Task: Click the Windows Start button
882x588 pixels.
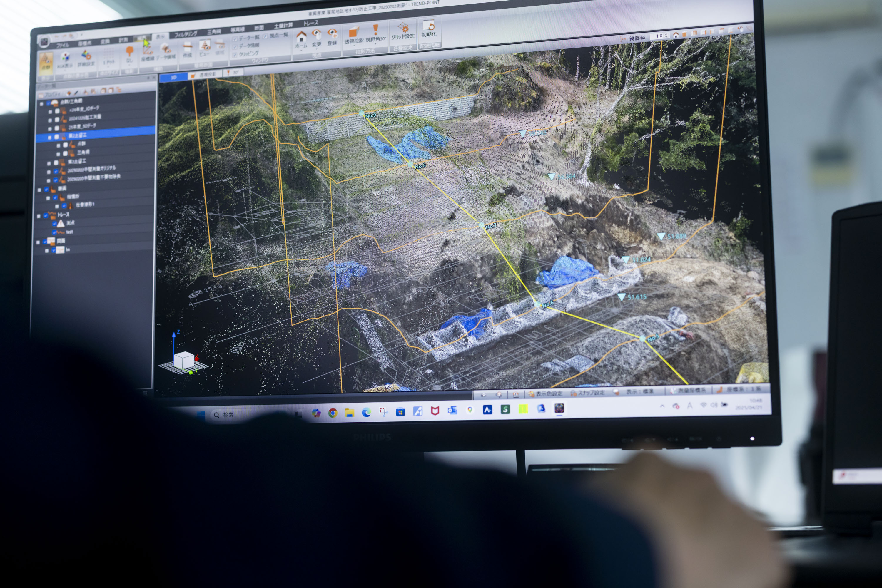Action: (201, 416)
